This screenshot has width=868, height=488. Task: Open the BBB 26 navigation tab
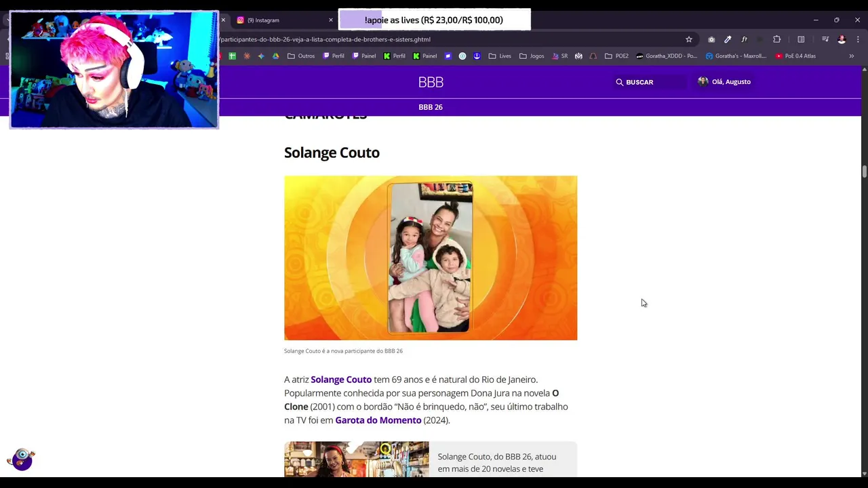tap(431, 107)
